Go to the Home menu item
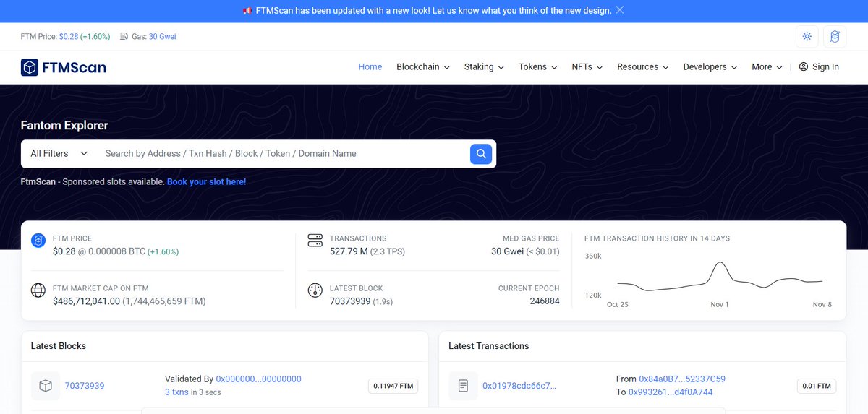868x414 pixels. pos(370,66)
